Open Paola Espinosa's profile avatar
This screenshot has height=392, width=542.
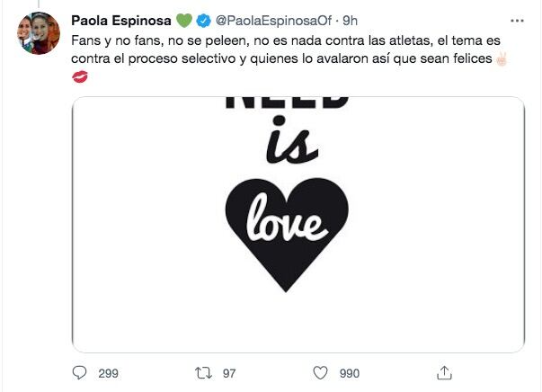(37, 34)
